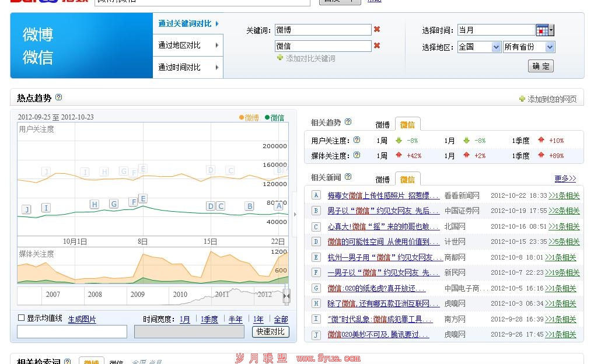Click the 快速对比 button
The image size is (594, 364).
[x=271, y=331]
